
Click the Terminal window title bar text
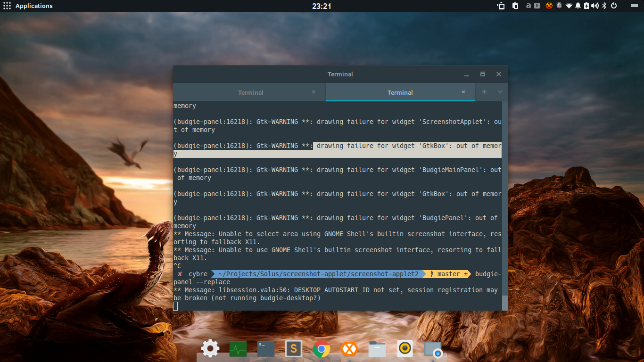point(340,74)
